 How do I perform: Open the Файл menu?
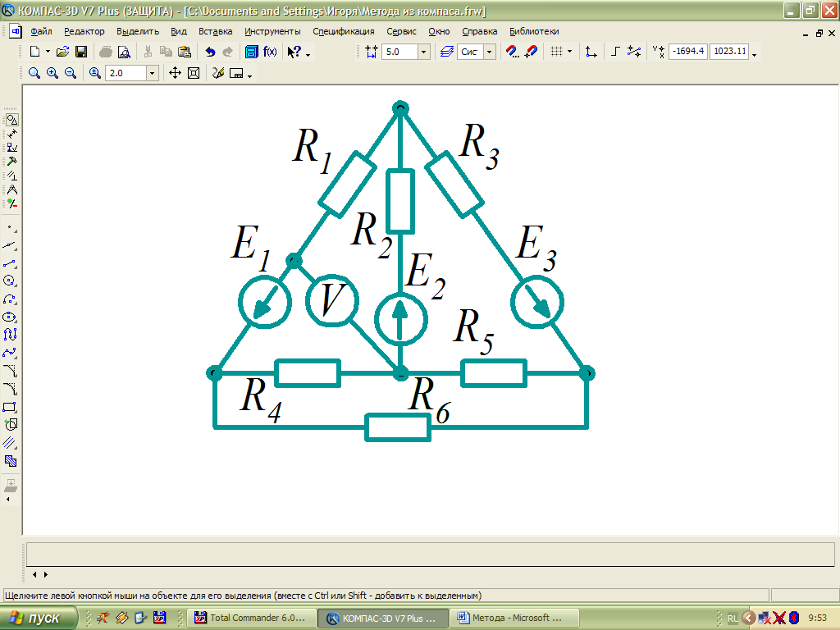pos(41,32)
